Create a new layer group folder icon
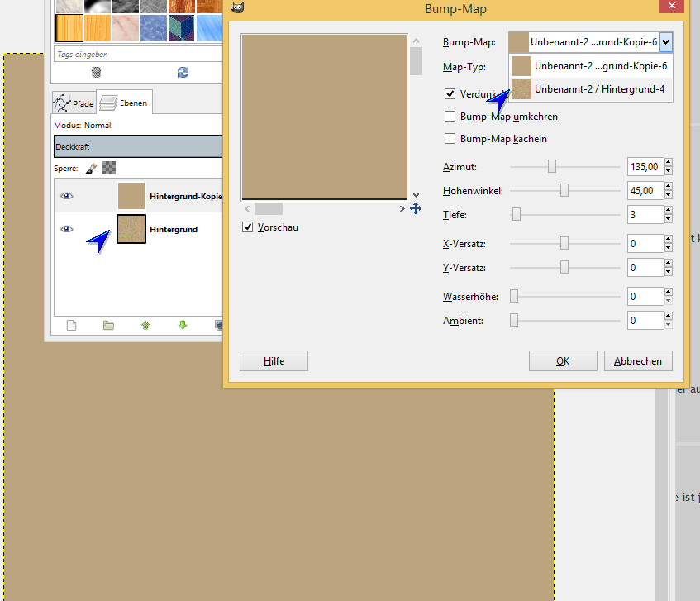The width and height of the screenshot is (700, 601). [x=108, y=325]
